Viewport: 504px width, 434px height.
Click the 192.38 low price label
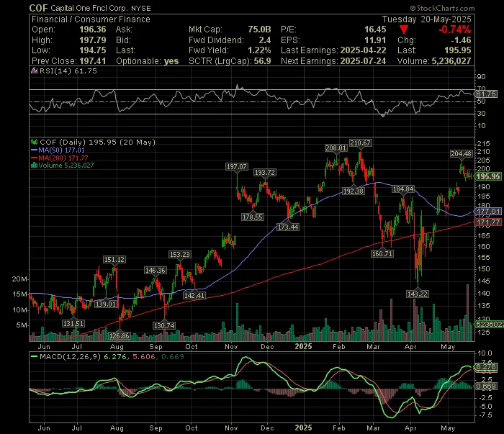click(354, 191)
